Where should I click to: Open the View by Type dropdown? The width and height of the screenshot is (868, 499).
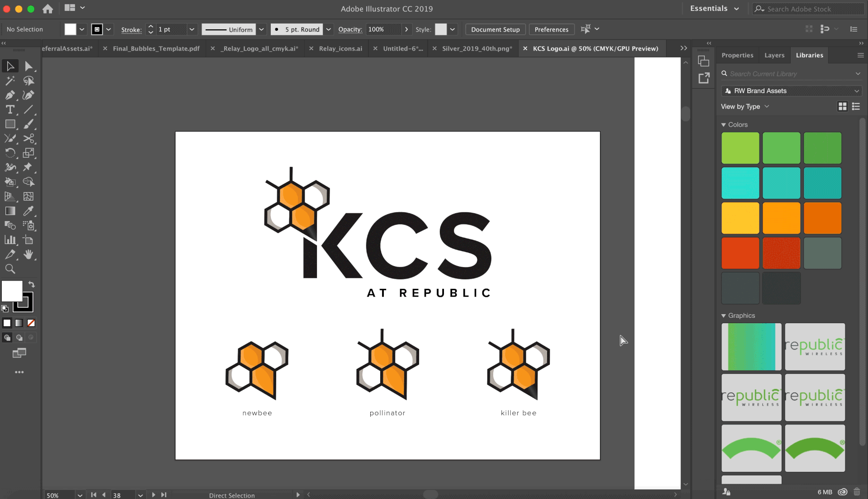coord(745,107)
